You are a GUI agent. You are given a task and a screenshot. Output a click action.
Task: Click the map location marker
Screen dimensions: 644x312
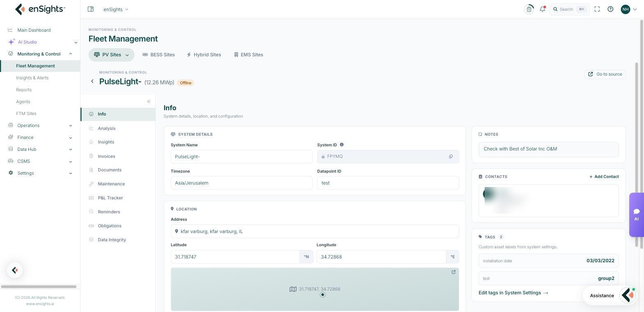click(323, 295)
